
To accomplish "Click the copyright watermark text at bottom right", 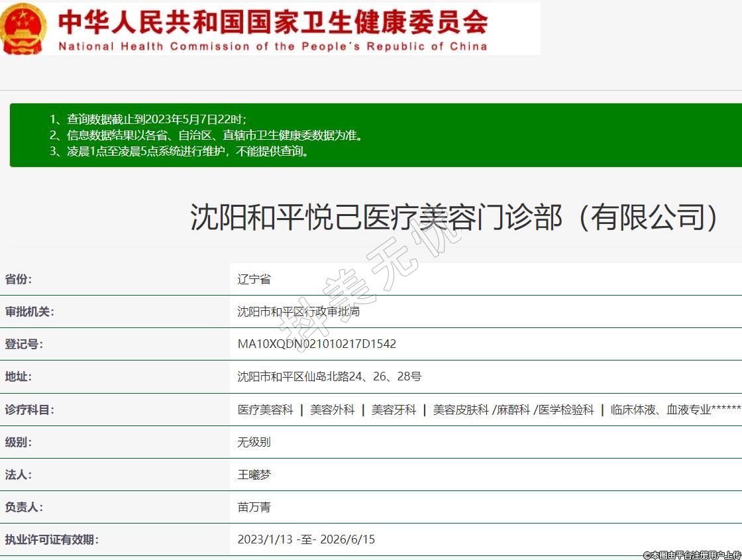I will [691, 554].
